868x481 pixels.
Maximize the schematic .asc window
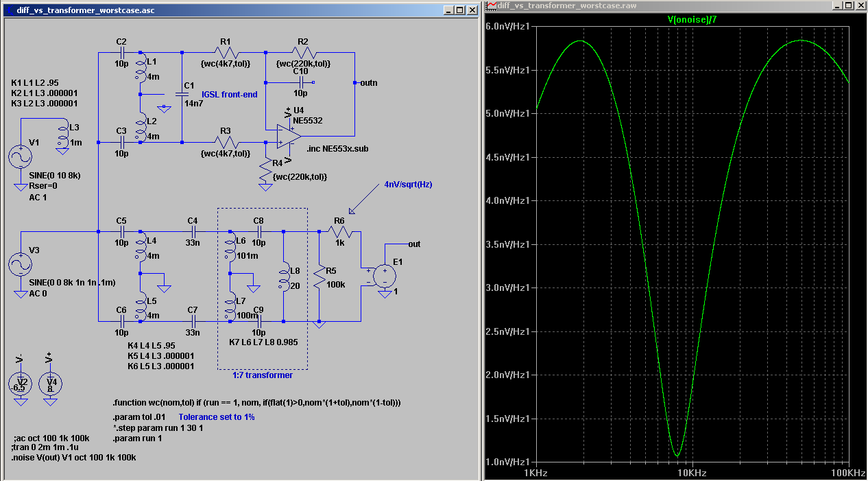[x=459, y=10]
